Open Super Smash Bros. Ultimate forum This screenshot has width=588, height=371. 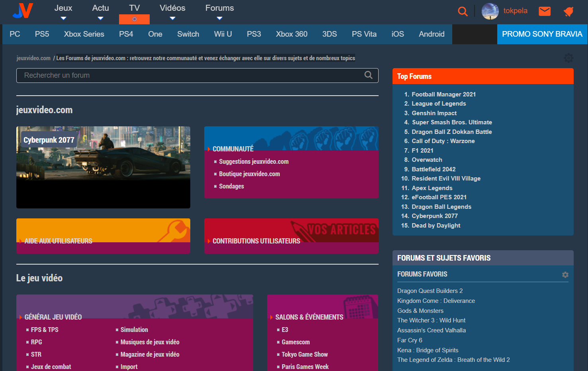pos(452,122)
